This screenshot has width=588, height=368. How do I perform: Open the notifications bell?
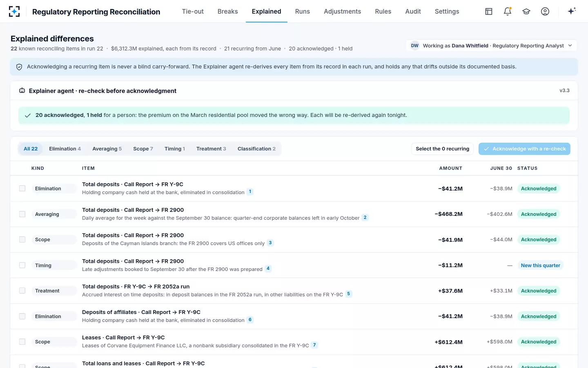tap(508, 11)
